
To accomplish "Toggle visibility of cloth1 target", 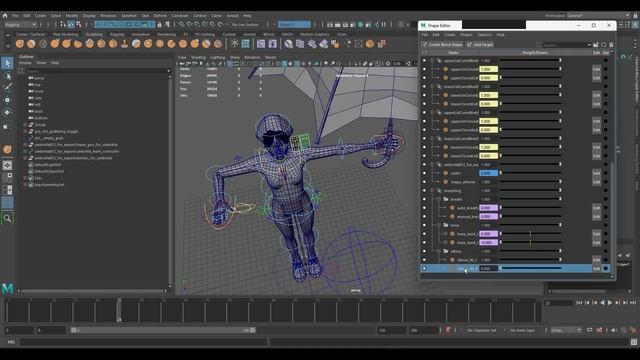I will [x=424, y=173].
